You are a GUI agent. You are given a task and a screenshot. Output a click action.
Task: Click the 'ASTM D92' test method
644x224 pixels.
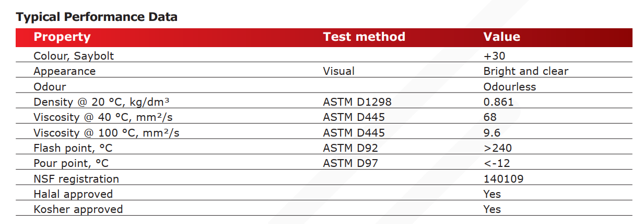pos(350,148)
